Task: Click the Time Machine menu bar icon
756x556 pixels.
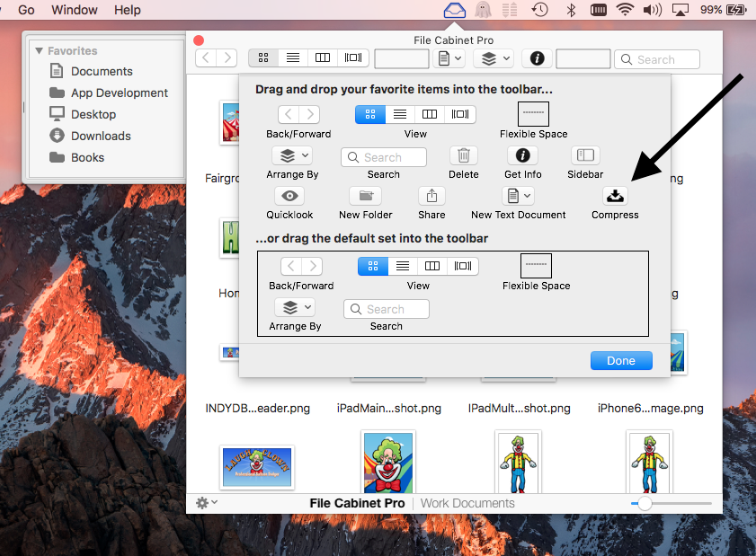Action: [x=539, y=10]
